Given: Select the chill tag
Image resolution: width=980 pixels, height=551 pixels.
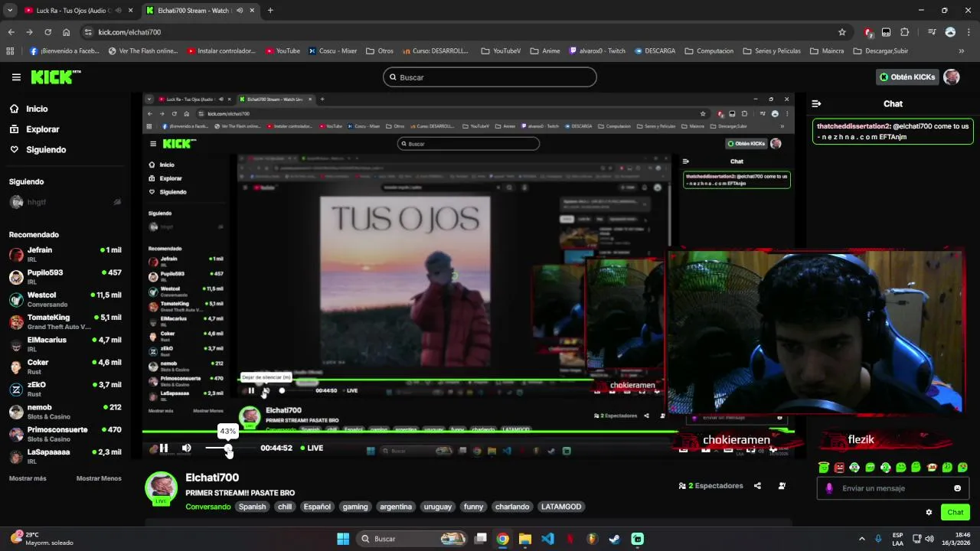Looking at the screenshot, I should (285, 507).
